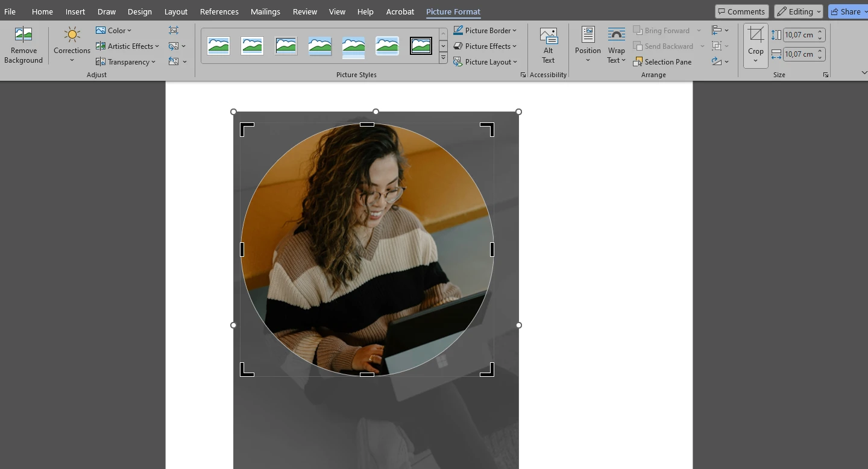The width and height of the screenshot is (868, 469).
Task: Open the Selection Pane
Action: [x=662, y=61]
